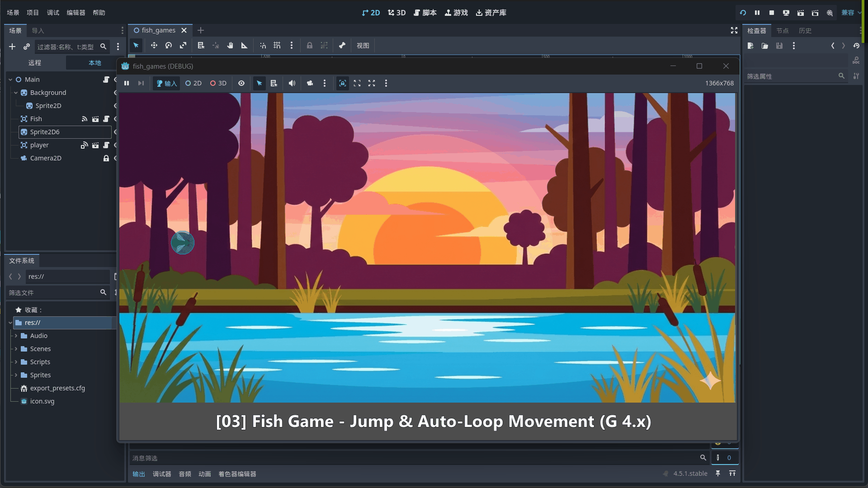Open the 调试 (Debug) menu

click(x=53, y=13)
